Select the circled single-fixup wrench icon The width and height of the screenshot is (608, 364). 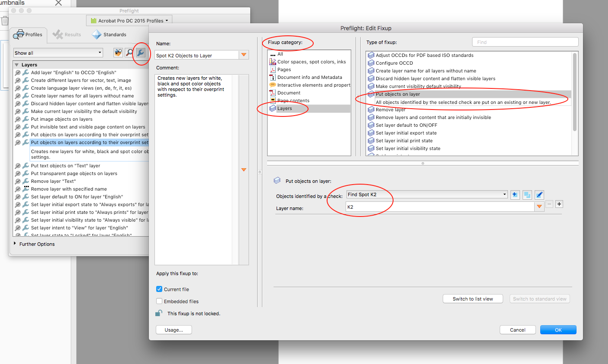point(140,53)
